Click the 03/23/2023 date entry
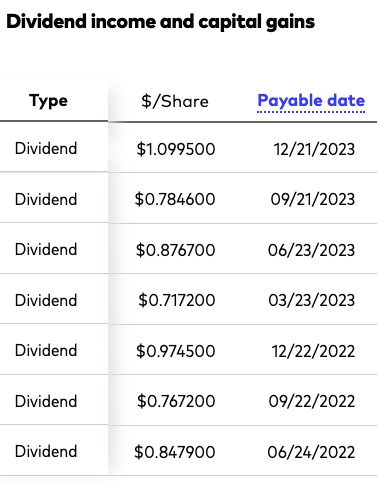377x486 pixels. coord(312,300)
